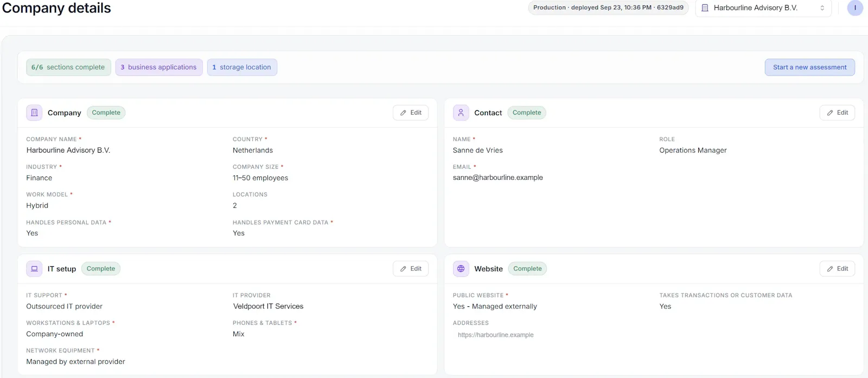Click the IT setup laptop icon
The height and width of the screenshot is (378, 868).
click(x=34, y=268)
